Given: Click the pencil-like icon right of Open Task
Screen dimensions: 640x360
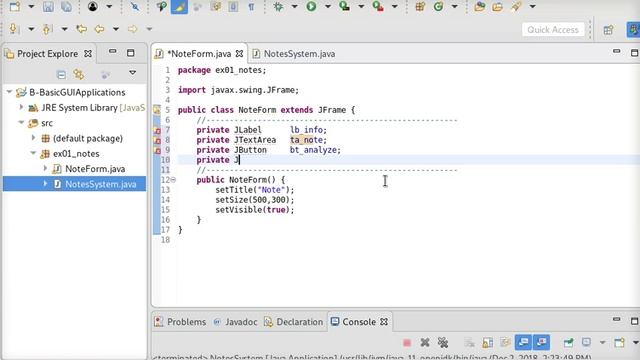Looking at the screenshot, I should [516, 7].
